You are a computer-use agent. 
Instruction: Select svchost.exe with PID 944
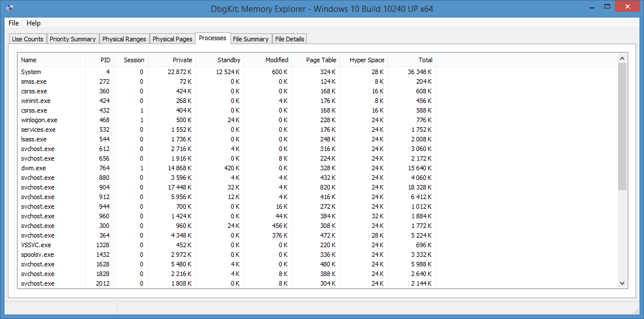(x=227, y=206)
